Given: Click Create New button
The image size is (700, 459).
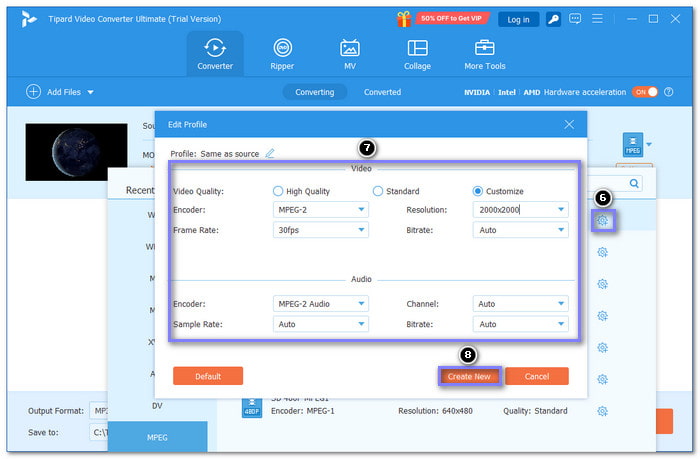Looking at the screenshot, I should (469, 376).
